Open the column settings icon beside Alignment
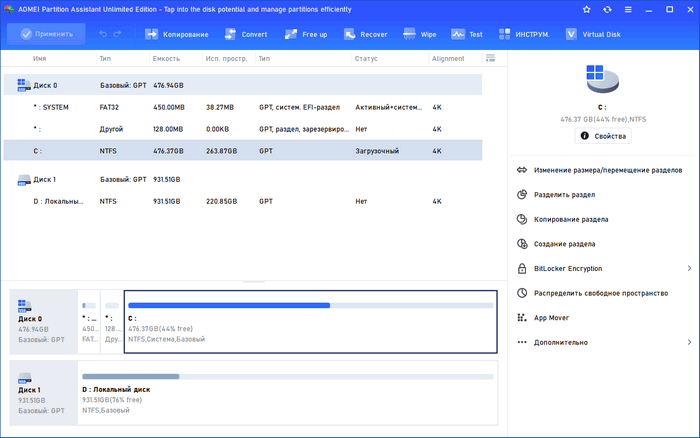700x438 pixels. coord(490,58)
